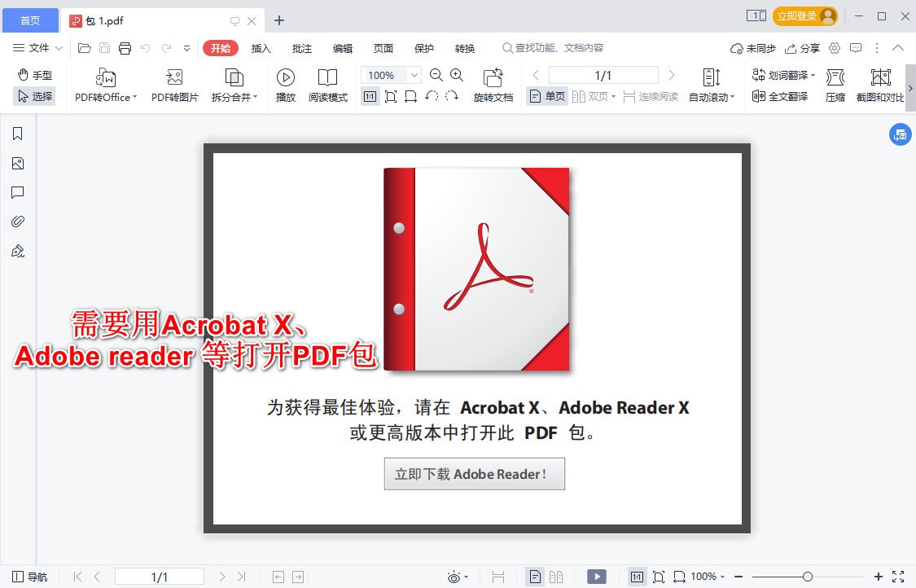Open the bookmarks panel in the sidebar
The width and height of the screenshot is (916, 588).
(17, 133)
